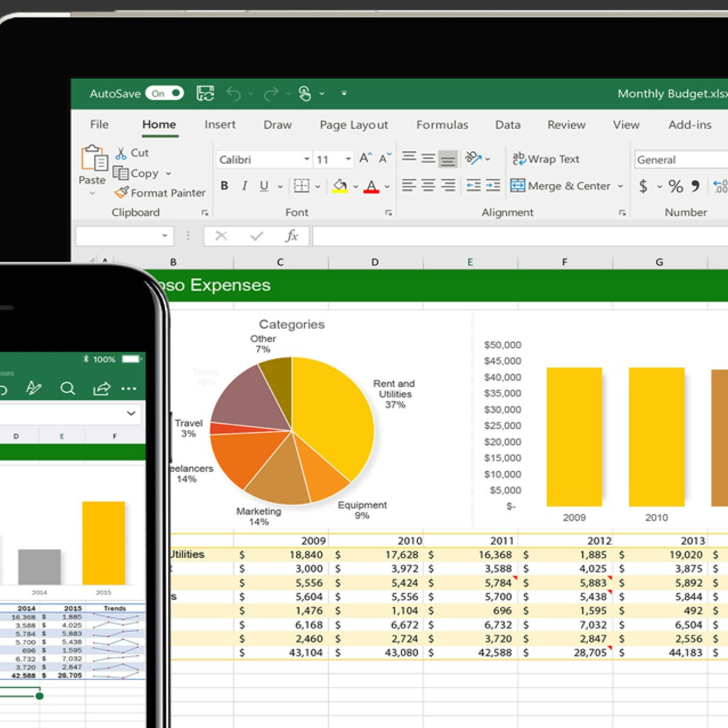Image resolution: width=728 pixels, height=728 pixels.
Task: Open the Review tab
Action: (566, 125)
